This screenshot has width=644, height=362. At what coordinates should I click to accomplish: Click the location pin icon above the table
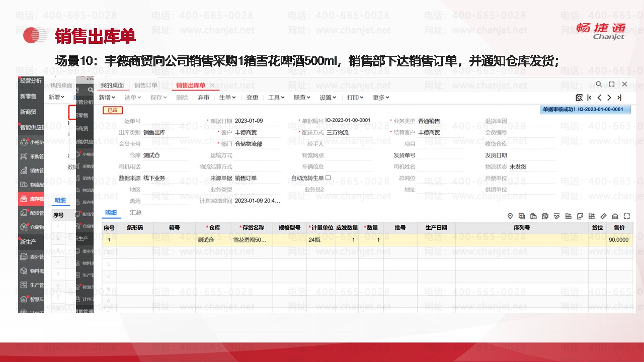[510, 216]
